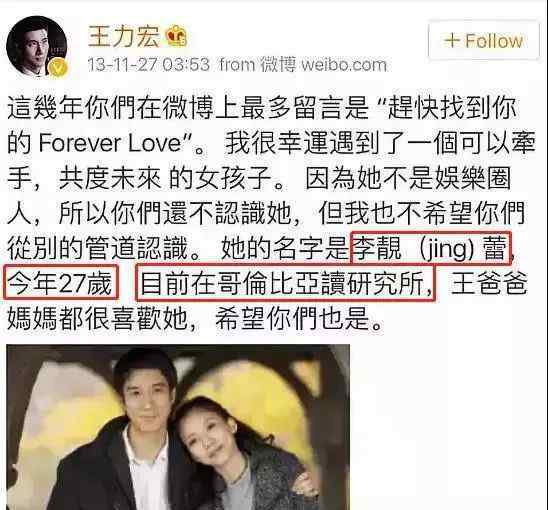
Task: Click the line 共度未來 的女孩子
Action: [166, 178]
